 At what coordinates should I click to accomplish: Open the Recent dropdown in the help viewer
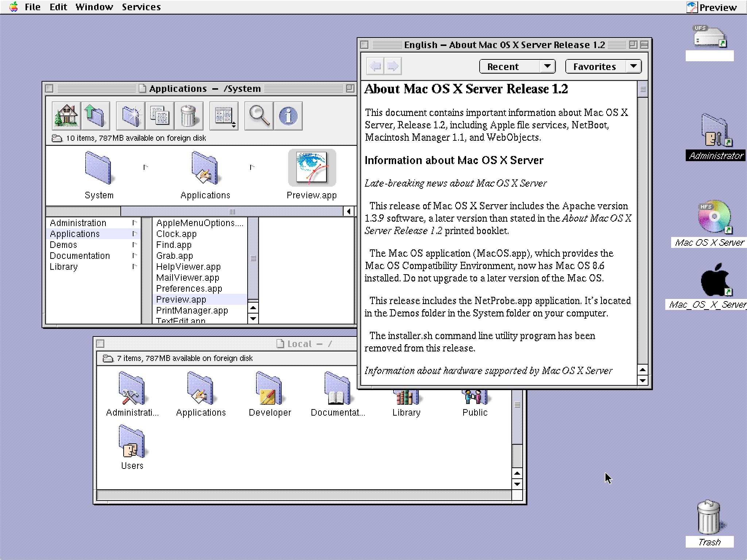click(x=517, y=66)
